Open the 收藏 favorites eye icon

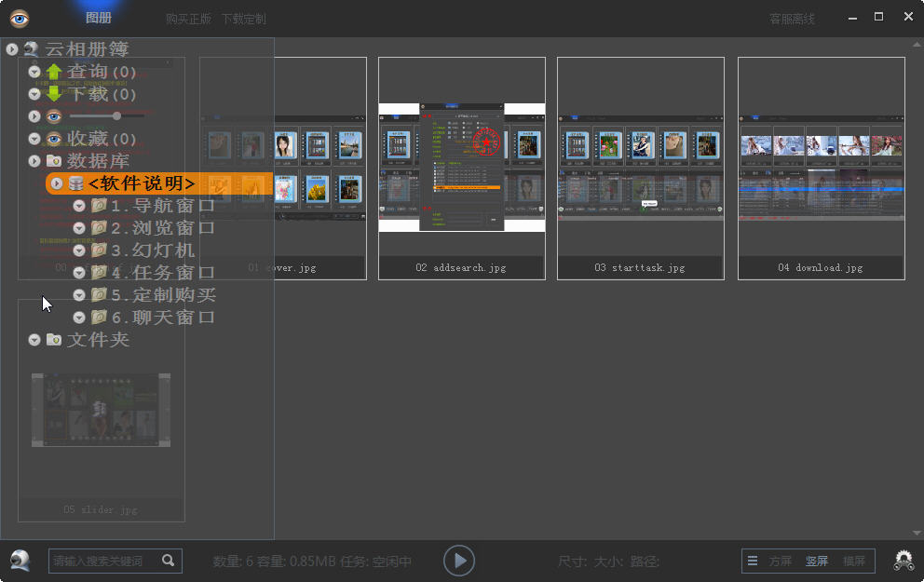tap(55, 139)
